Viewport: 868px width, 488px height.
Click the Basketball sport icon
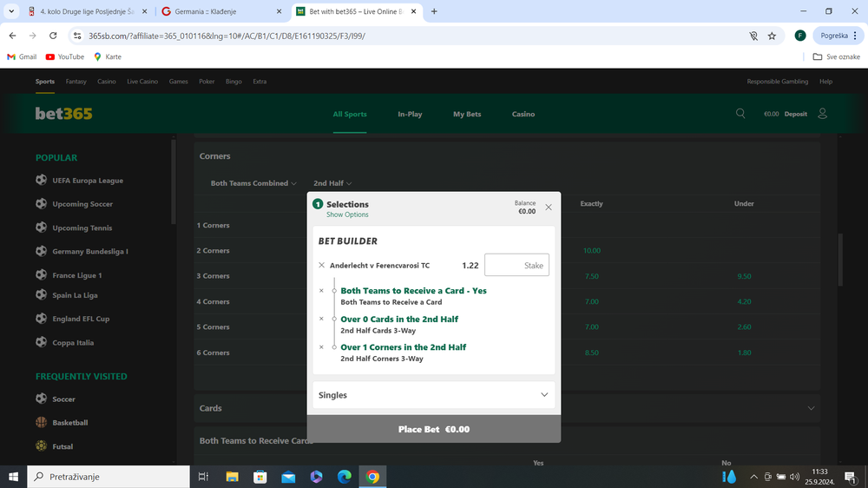(41, 422)
